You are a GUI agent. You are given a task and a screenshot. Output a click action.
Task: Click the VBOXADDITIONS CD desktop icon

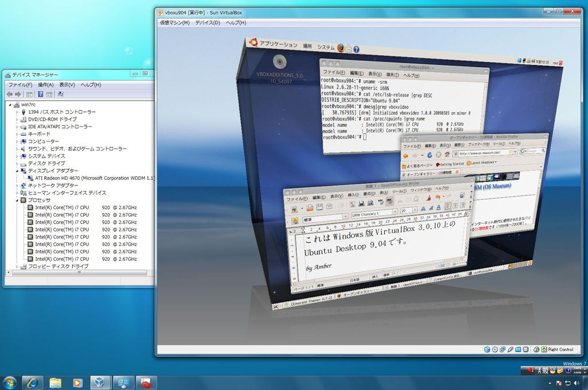click(280, 62)
